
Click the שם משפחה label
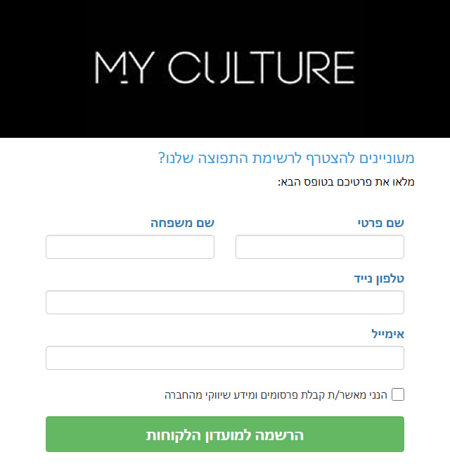pyautogui.click(x=183, y=223)
